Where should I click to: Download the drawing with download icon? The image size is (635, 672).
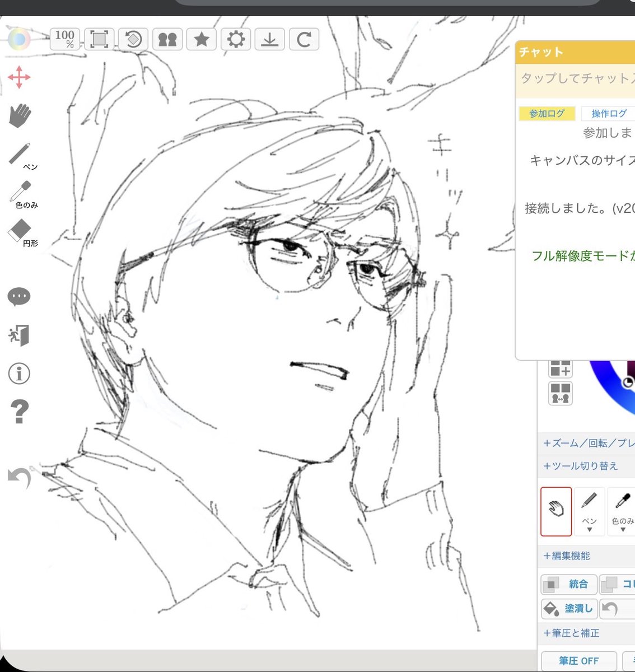(x=270, y=39)
